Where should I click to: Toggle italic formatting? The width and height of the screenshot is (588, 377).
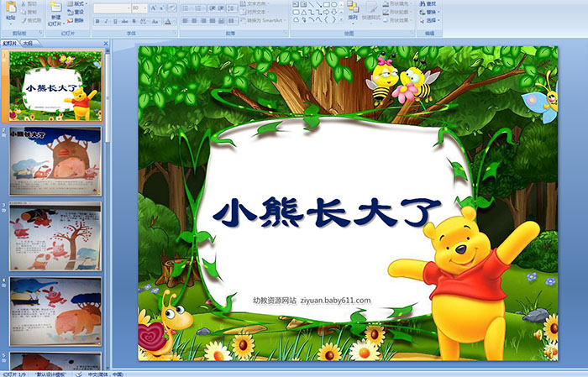pos(106,21)
